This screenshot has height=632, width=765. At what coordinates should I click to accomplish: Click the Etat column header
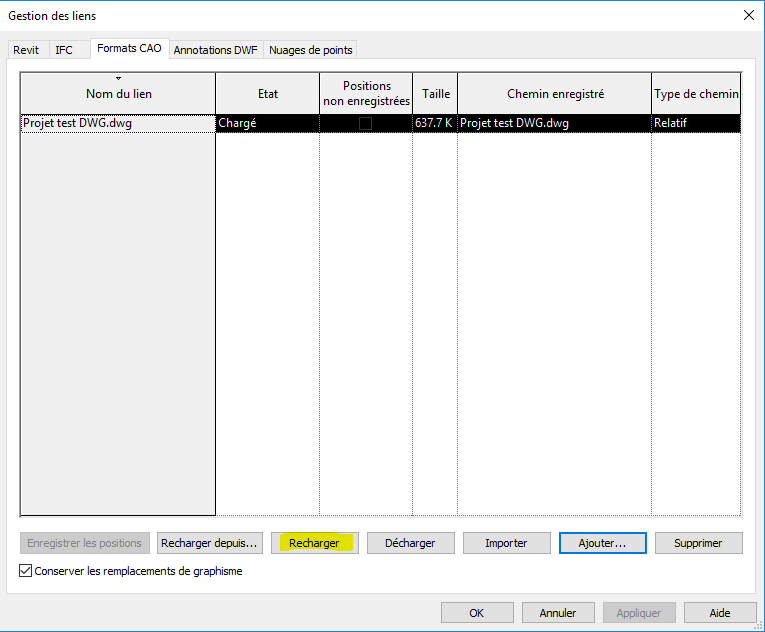click(267, 94)
